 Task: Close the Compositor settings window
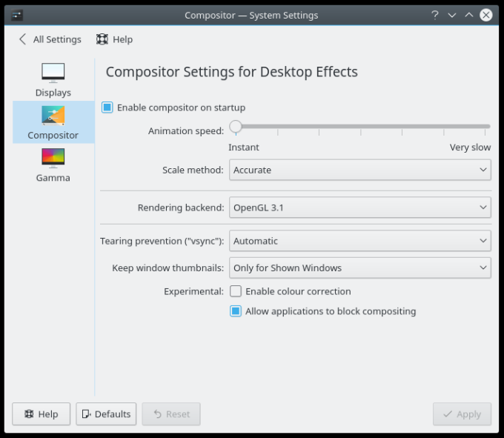486,15
